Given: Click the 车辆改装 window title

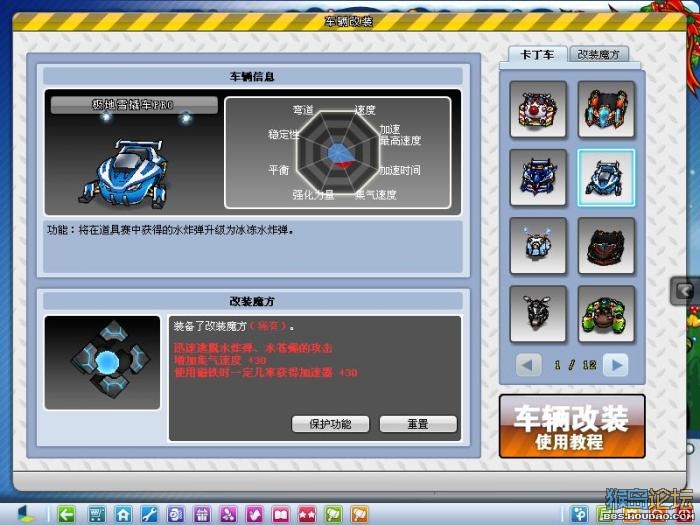Looking at the screenshot, I should click(349, 21).
